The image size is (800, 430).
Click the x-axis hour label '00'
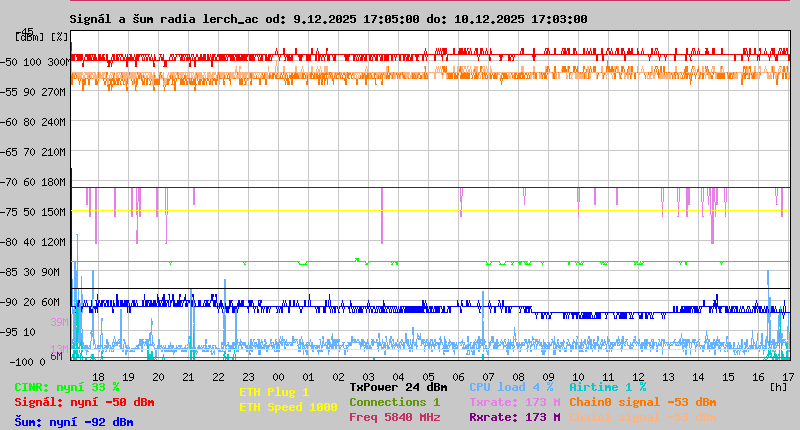click(x=278, y=377)
